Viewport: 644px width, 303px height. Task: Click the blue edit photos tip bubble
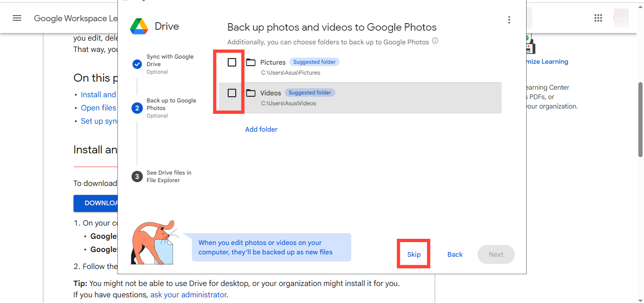coord(271,247)
